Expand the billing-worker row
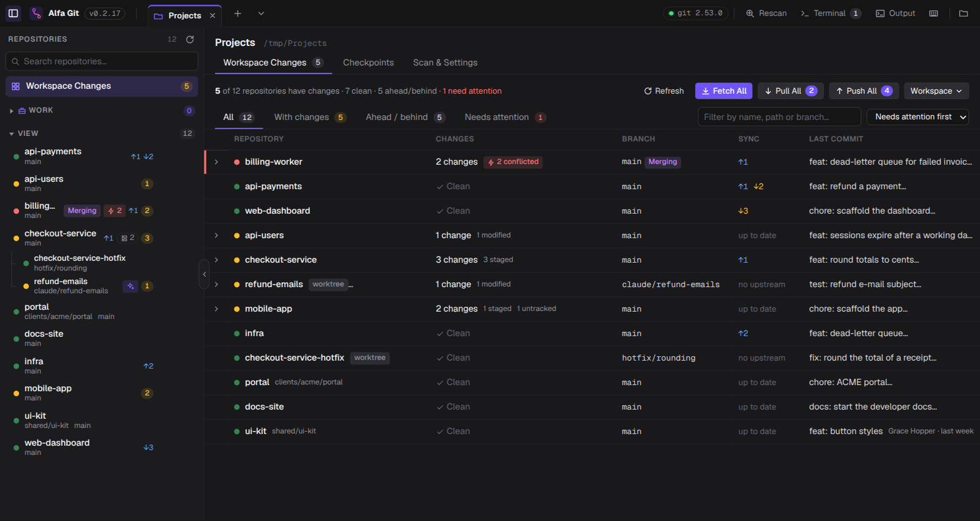Image resolution: width=980 pixels, height=521 pixels. (x=216, y=162)
